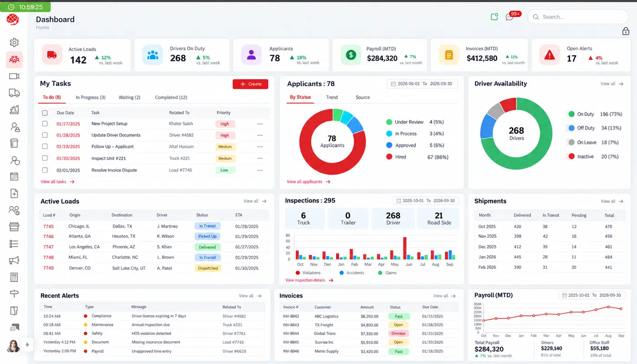Image resolution: width=637 pixels, height=364 pixels.
Task: Open more options for Follow Up – Applicant
Action: pos(260,147)
